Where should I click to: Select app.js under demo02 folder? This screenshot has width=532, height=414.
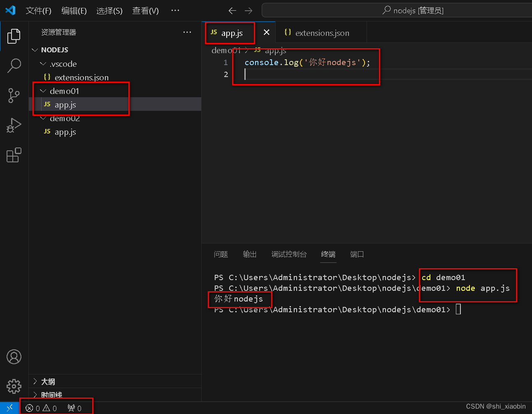(x=115, y=132)
